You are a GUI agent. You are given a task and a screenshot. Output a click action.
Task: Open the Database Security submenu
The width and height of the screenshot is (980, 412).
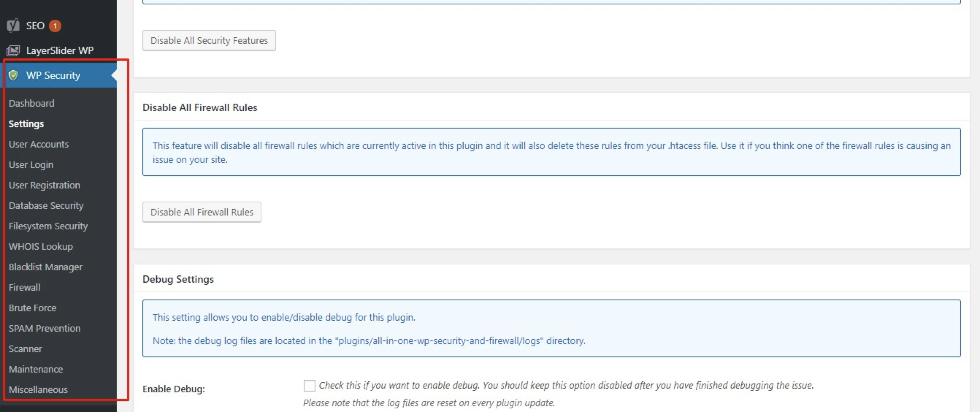46,205
